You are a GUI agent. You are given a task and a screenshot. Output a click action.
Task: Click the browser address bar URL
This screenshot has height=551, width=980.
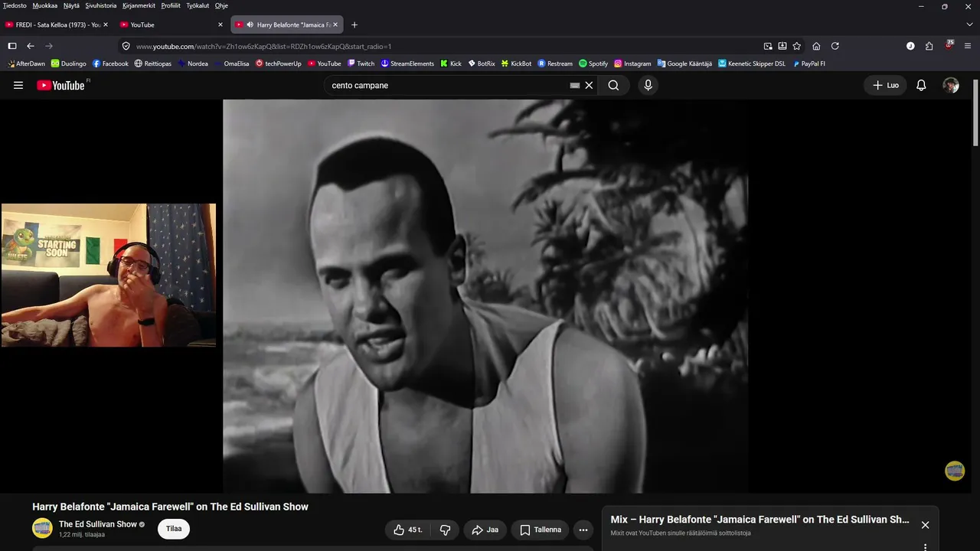pyautogui.click(x=263, y=46)
